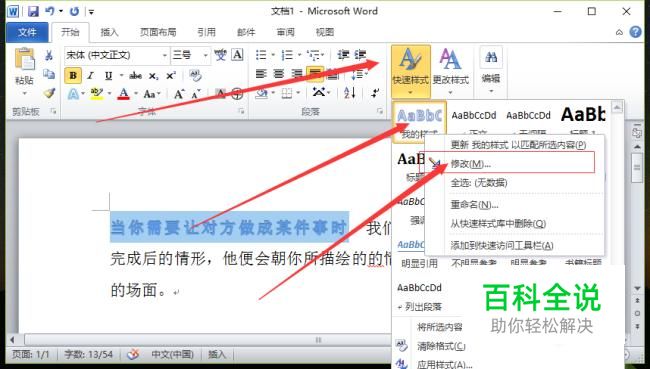The image size is (650, 369).
Task: Click the red font color A button
Action: tap(124, 94)
